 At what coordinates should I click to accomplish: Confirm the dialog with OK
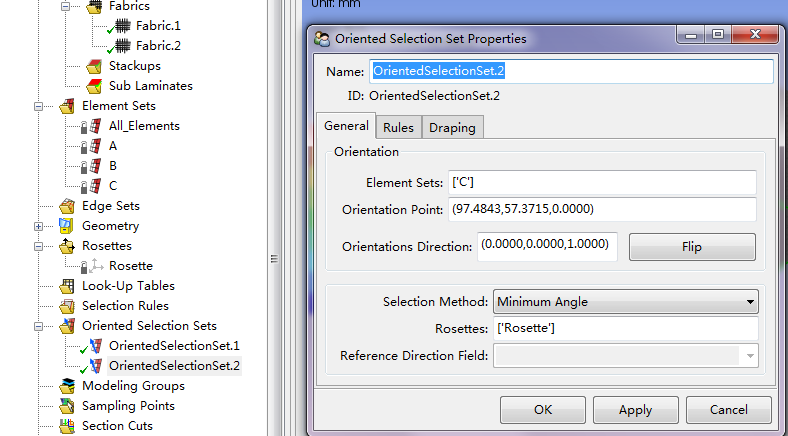tap(543, 410)
